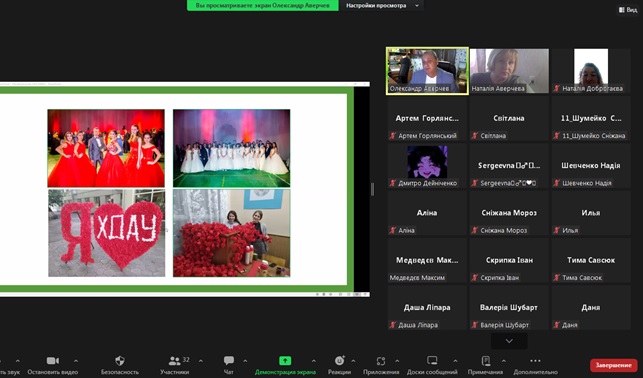The width and height of the screenshot is (643, 378).
Task: Click the green screen-viewing notification banner
Action: click(263, 5)
